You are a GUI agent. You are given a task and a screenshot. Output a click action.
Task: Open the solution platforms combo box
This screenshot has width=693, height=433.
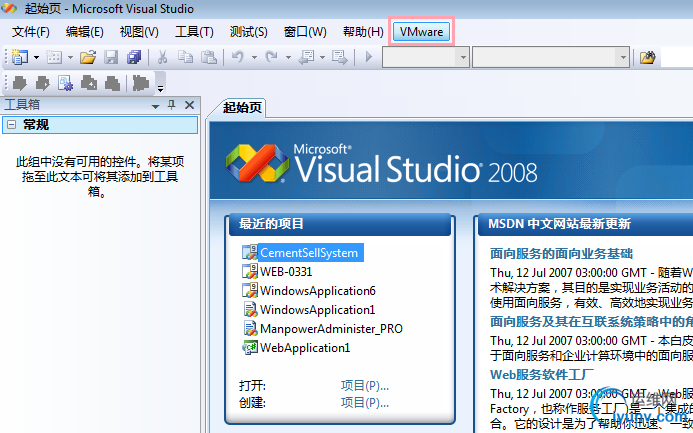point(551,57)
